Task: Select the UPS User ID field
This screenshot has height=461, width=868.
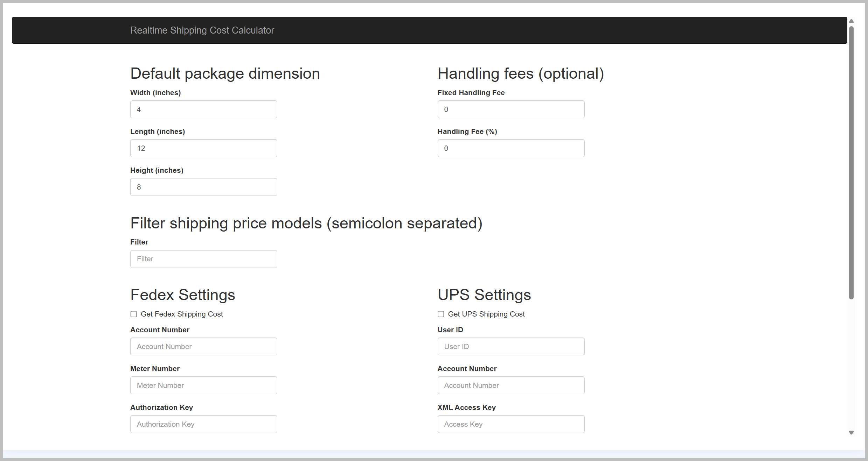Action: coord(511,347)
